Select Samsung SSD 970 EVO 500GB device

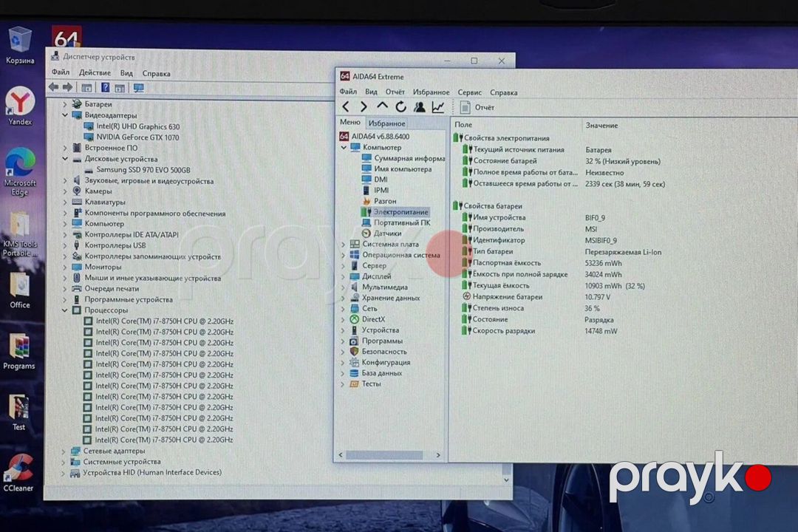(x=143, y=170)
